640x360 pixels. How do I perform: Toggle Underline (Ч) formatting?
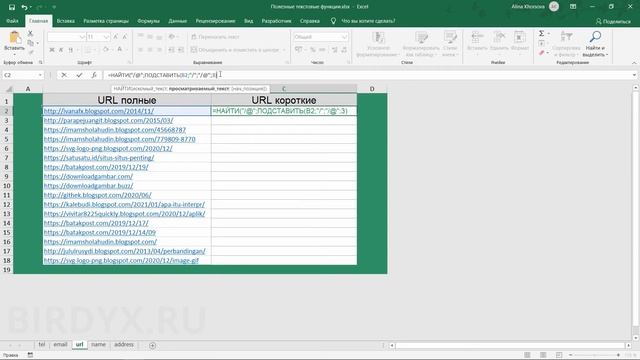[x=70, y=50]
